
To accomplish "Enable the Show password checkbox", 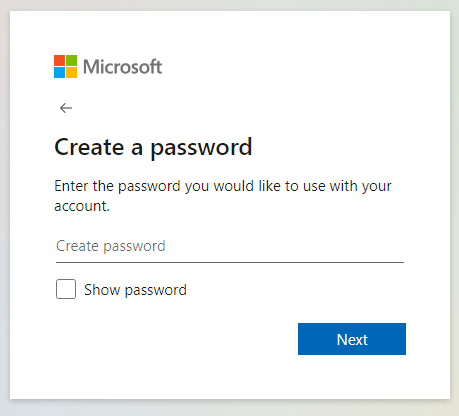I will pyautogui.click(x=66, y=289).
